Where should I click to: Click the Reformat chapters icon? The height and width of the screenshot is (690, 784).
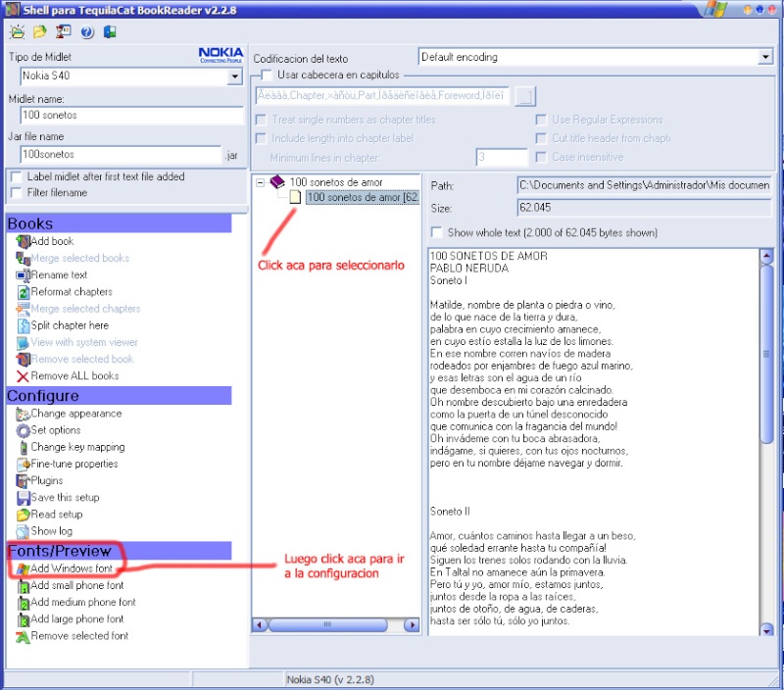point(23,292)
